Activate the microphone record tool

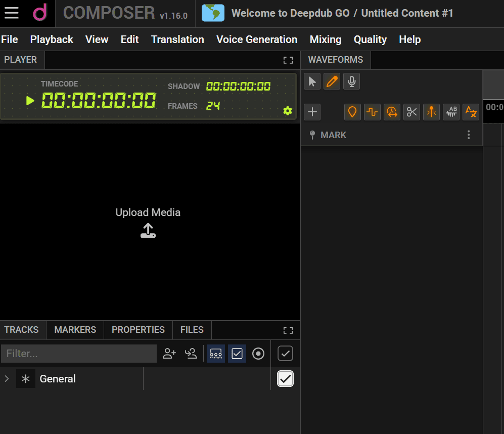click(x=351, y=81)
